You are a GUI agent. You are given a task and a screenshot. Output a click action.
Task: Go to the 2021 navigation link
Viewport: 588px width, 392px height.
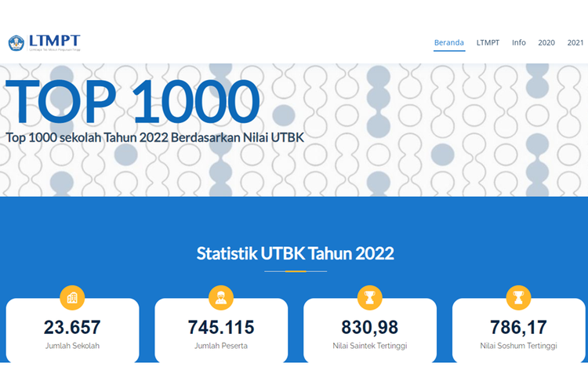575,42
